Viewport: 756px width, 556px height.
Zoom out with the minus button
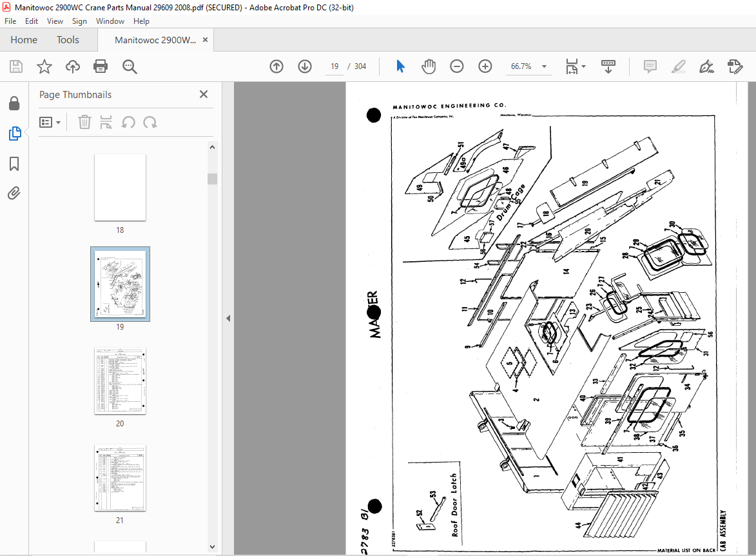[x=456, y=66]
